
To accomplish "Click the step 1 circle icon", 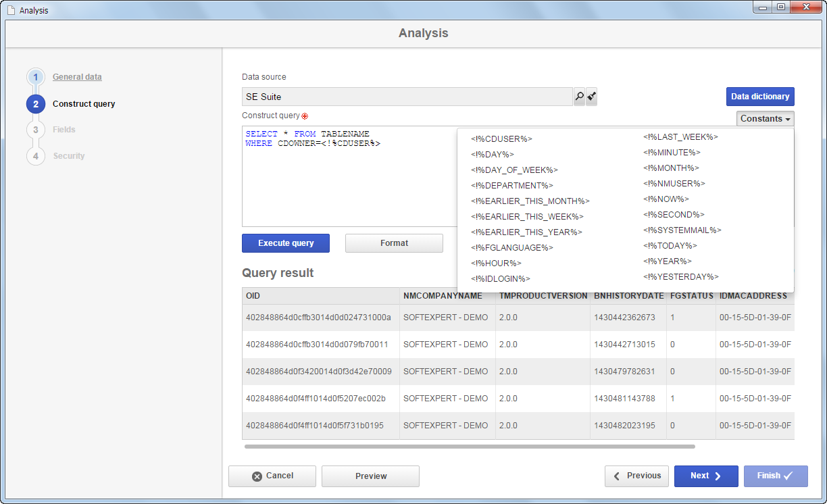I will tap(36, 77).
